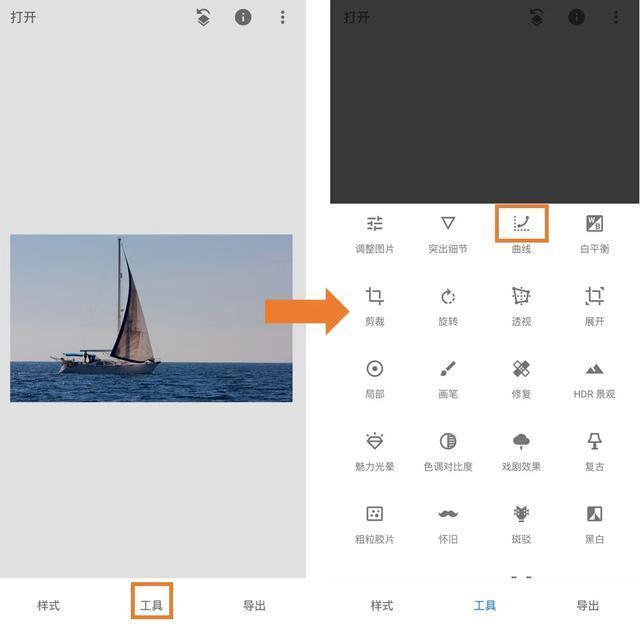Image resolution: width=640 pixels, height=632 pixels.
Task: Open the 色调对比度 (Tonal Contrast) tool
Action: [448, 452]
